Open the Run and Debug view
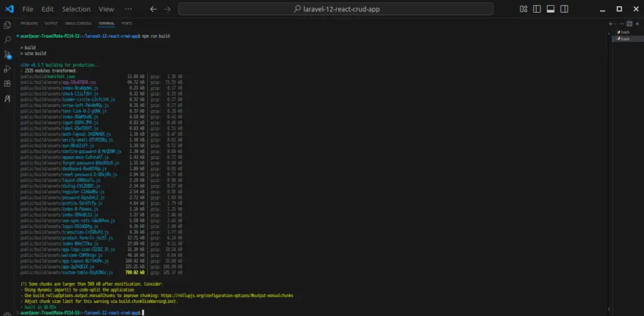644x316 pixels. [x=7, y=69]
